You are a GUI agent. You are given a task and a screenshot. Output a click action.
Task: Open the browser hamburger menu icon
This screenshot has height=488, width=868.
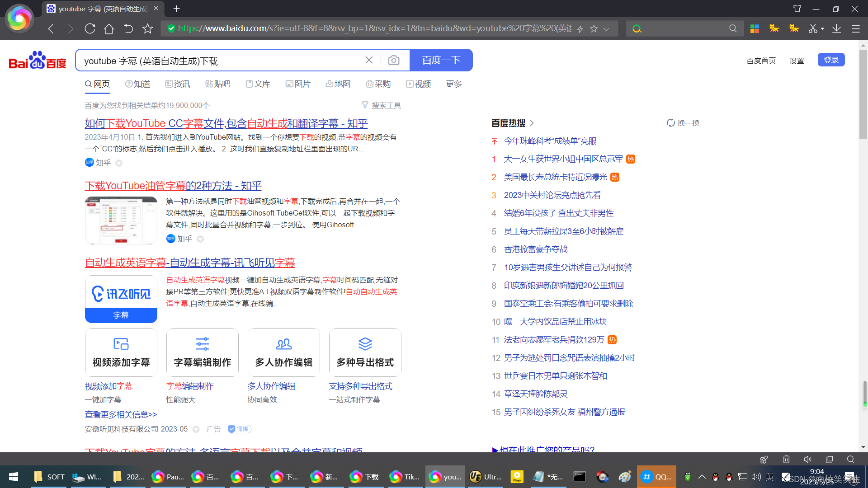point(856,29)
